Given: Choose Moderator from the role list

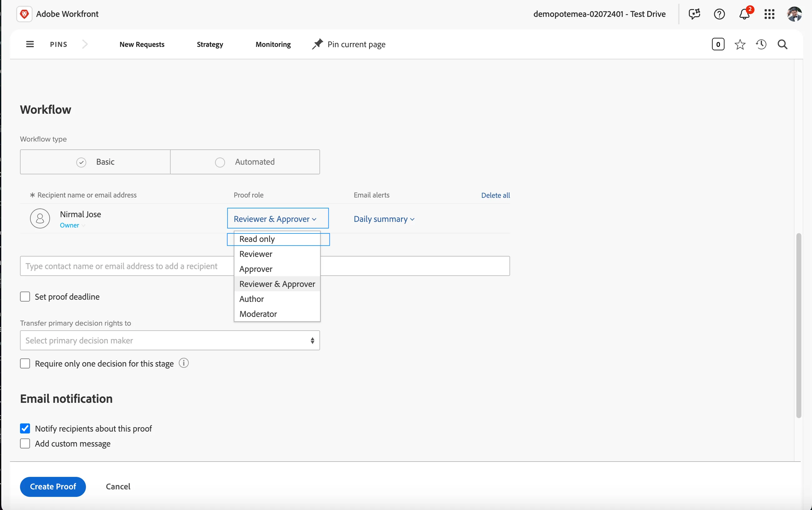Looking at the screenshot, I should (x=277, y=314).
